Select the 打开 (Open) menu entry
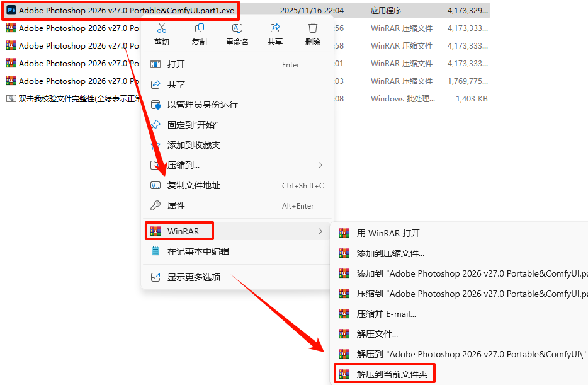This screenshot has height=385, width=588. point(237,64)
